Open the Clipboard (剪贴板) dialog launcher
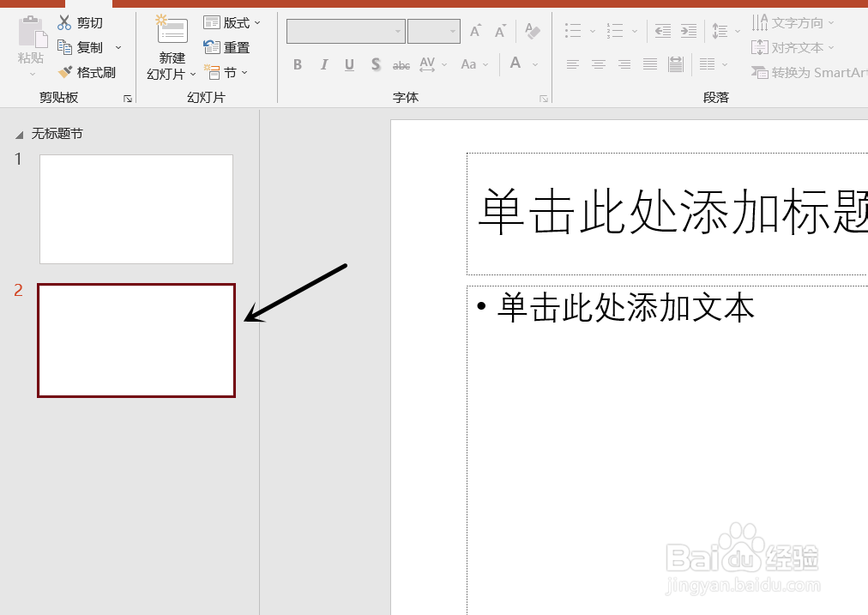 click(128, 99)
